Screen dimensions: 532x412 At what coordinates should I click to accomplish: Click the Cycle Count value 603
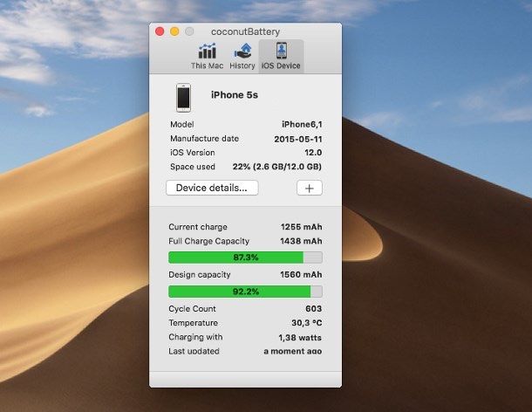click(313, 308)
